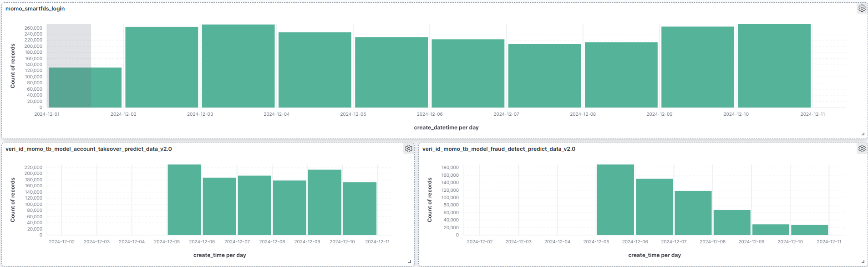The height and width of the screenshot is (267, 868).
Task: Select first bar in account takeover chart
Action: [x=184, y=200]
